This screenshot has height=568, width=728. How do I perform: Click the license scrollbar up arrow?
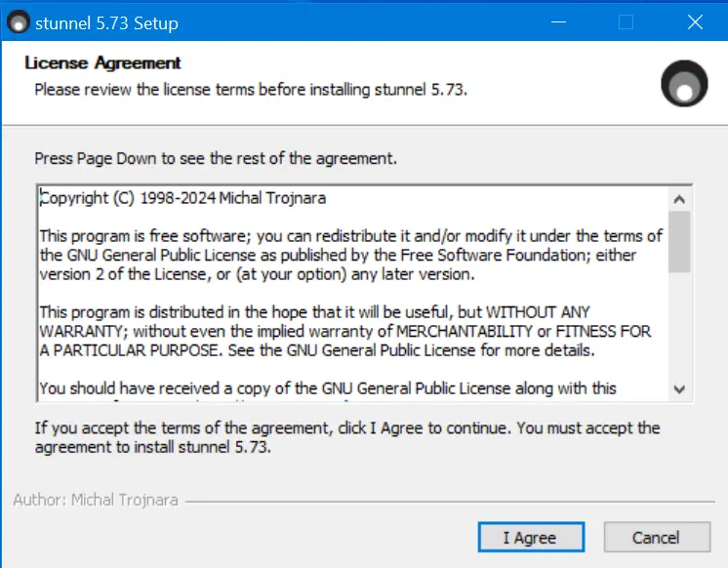[x=679, y=199]
